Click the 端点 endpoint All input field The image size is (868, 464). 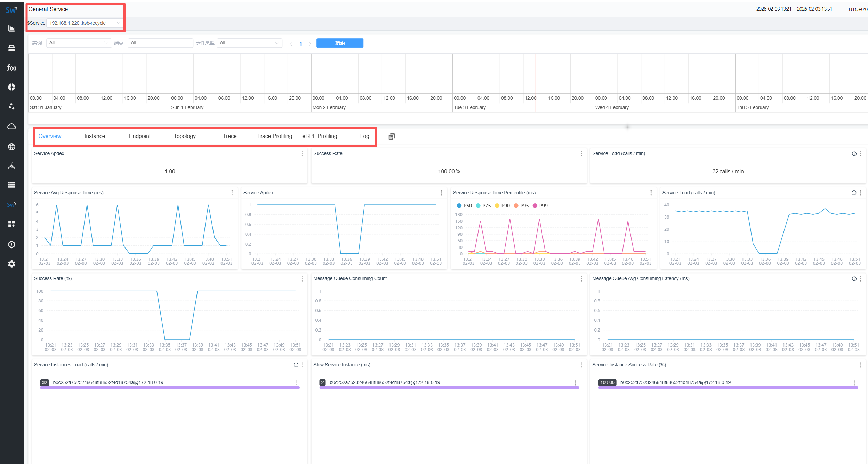(160, 43)
